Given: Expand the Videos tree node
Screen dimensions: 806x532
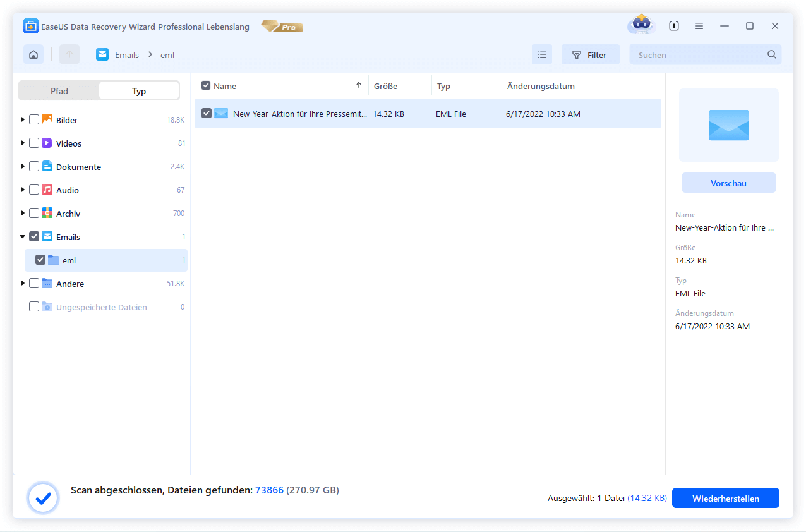Looking at the screenshot, I should point(23,143).
